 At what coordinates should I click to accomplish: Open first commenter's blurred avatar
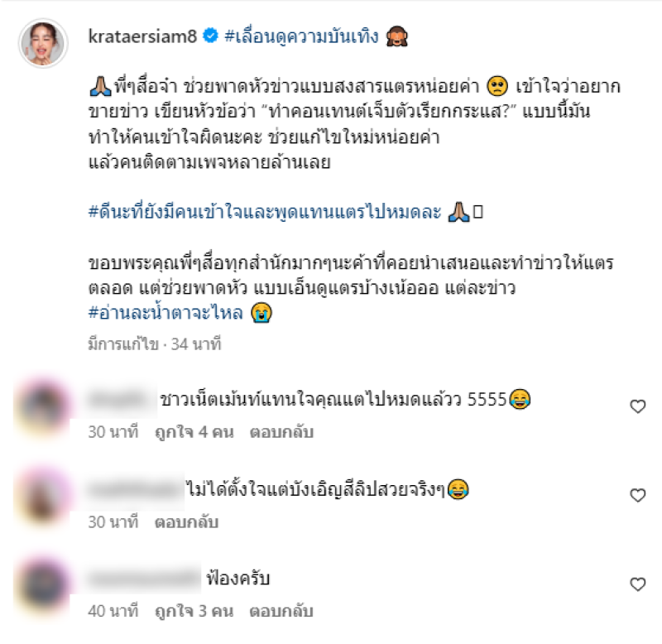(42, 406)
